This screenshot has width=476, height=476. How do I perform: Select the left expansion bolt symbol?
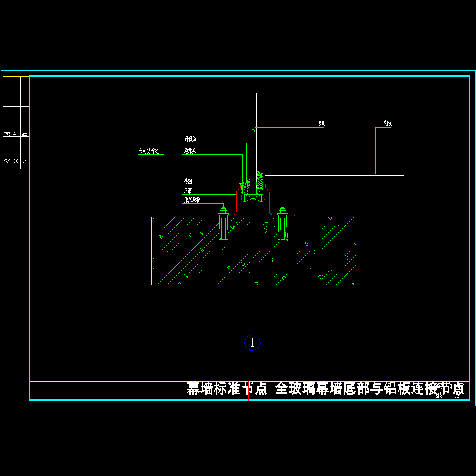(223, 225)
